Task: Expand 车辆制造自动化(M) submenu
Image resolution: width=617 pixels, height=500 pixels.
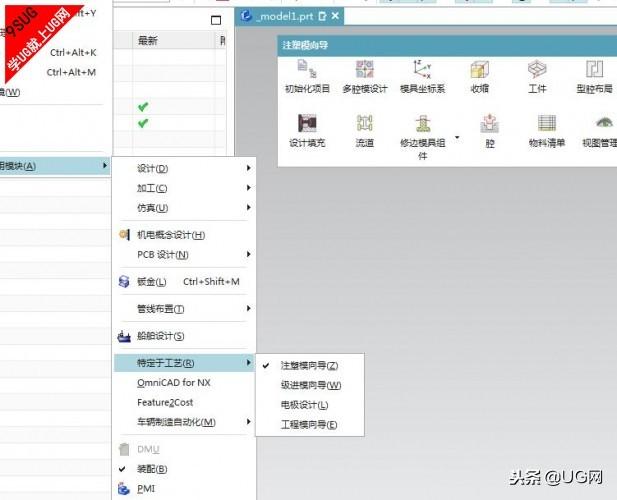Action: [x=184, y=422]
